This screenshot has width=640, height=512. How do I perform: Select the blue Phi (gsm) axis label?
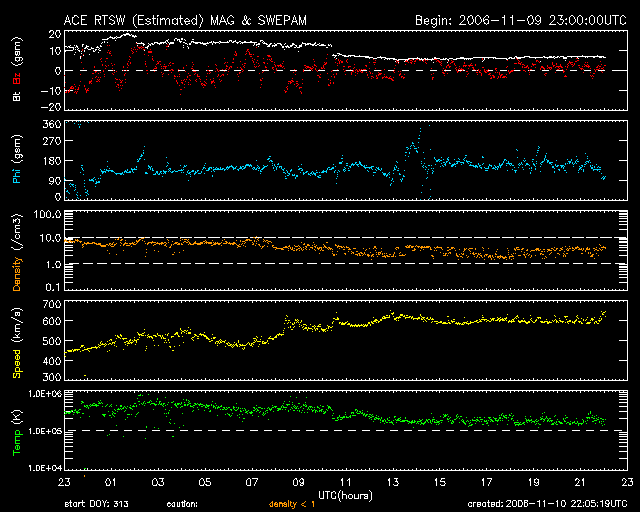[16, 159]
